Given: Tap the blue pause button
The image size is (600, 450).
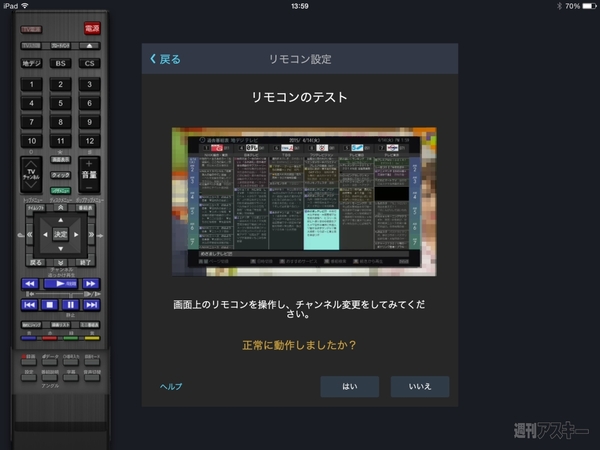Looking at the screenshot, I should pos(70,305).
